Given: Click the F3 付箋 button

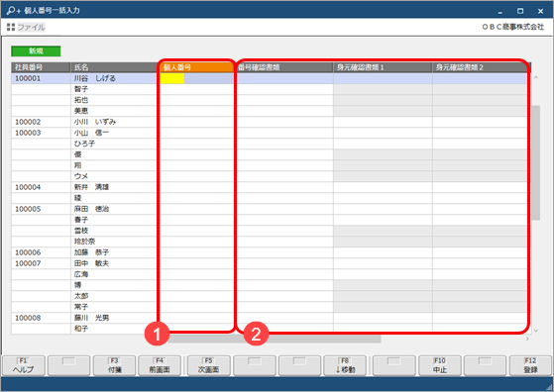Looking at the screenshot, I should coord(115,365).
